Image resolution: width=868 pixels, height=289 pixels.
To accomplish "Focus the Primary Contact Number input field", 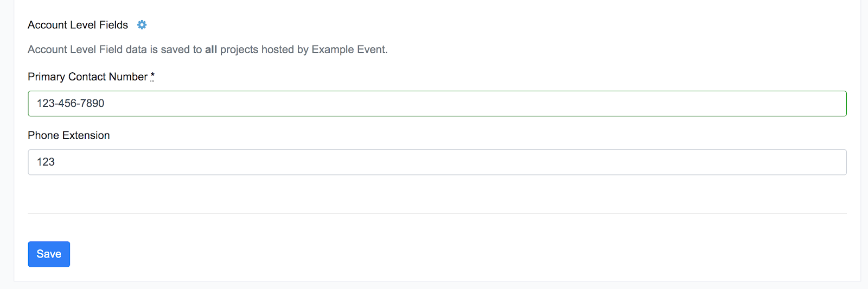I will [437, 104].
